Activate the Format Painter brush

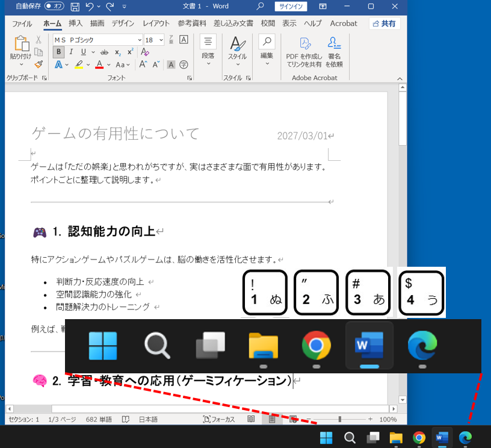pyautogui.click(x=39, y=64)
